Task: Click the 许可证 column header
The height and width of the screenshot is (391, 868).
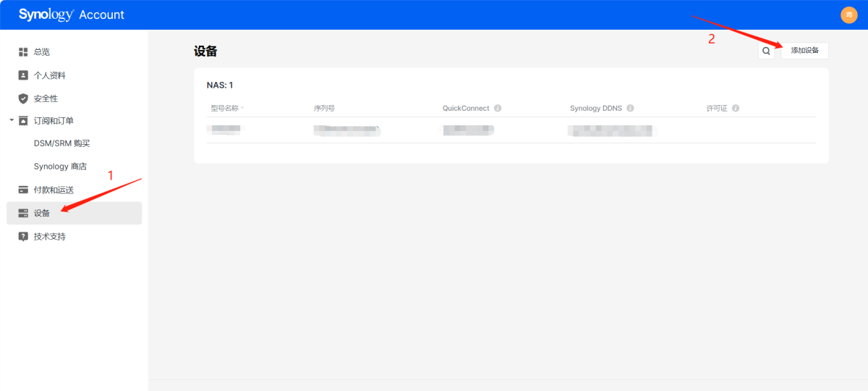Action: pyautogui.click(x=717, y=108)
